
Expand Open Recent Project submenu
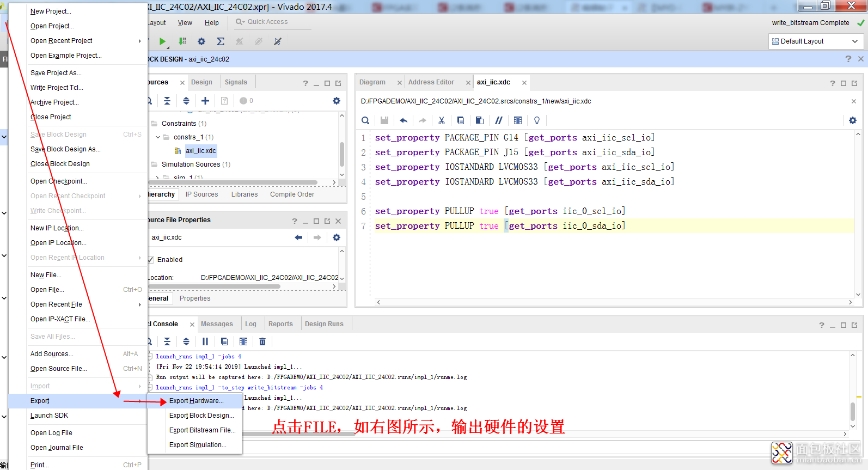(x=78, y=41)
